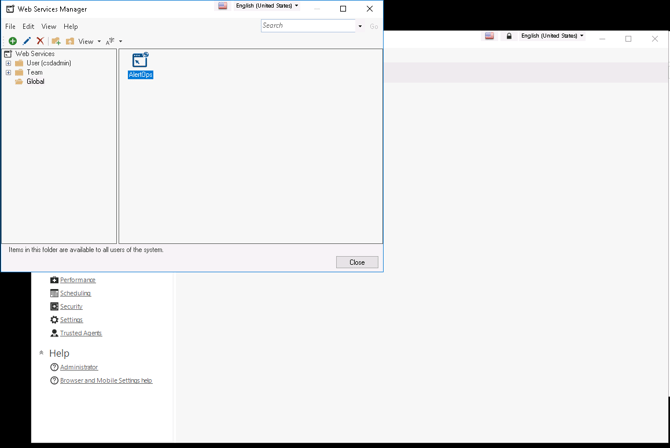
Task: Click inside the Search input field
Action: (308, 26)
